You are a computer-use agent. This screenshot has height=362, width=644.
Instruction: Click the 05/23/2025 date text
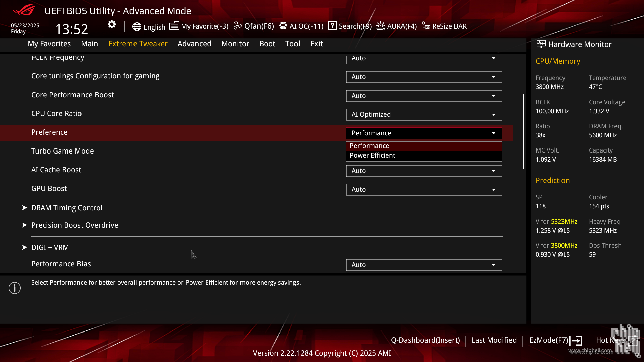tap(25, 26)
